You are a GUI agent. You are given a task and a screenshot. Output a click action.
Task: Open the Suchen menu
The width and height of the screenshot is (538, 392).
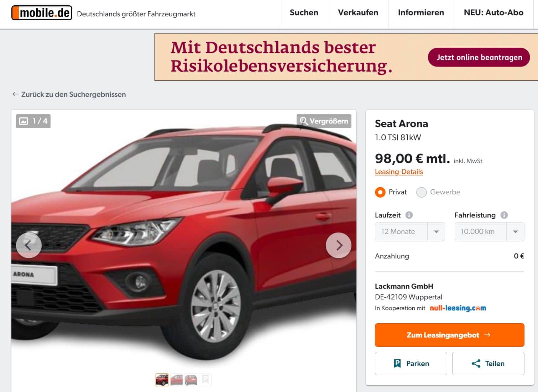click(x=304, y=13)
